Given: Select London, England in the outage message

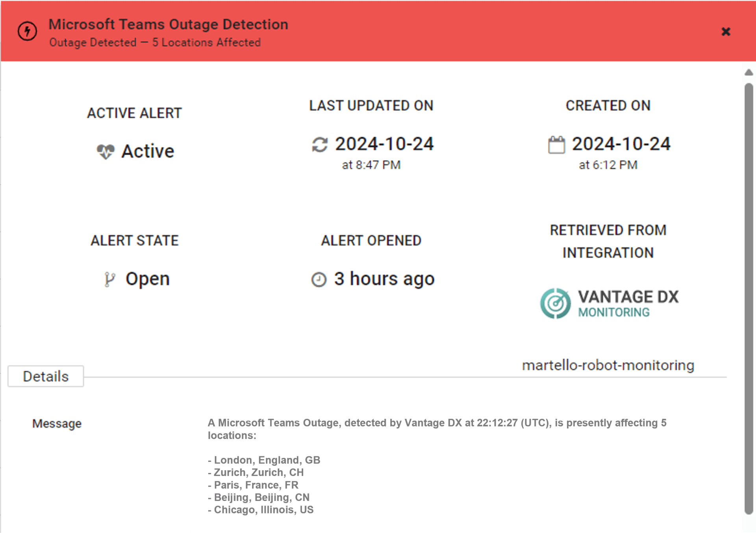Looking at the screenshot, I should point(264,460).
